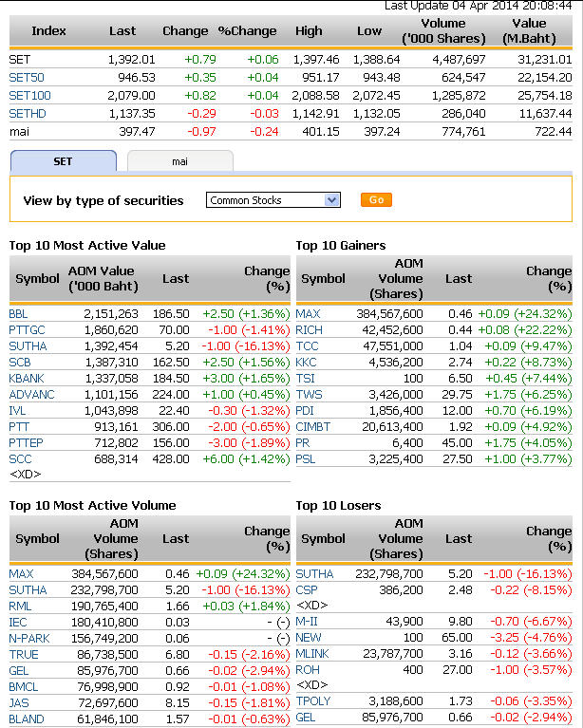Open KBANK stock symbol link

pos(26,378)
